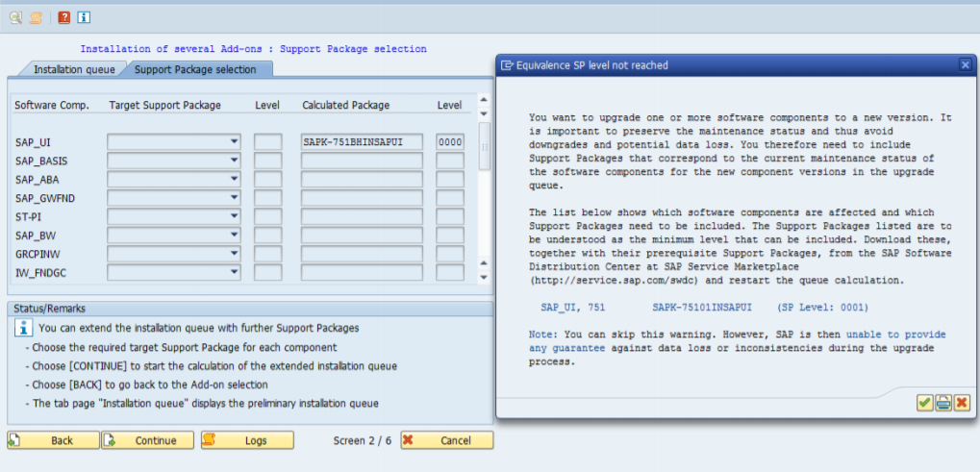Click the target level field for SAP_UI
Screen dimensions: 980x472
pyautogui.click(x=267, y=141)
